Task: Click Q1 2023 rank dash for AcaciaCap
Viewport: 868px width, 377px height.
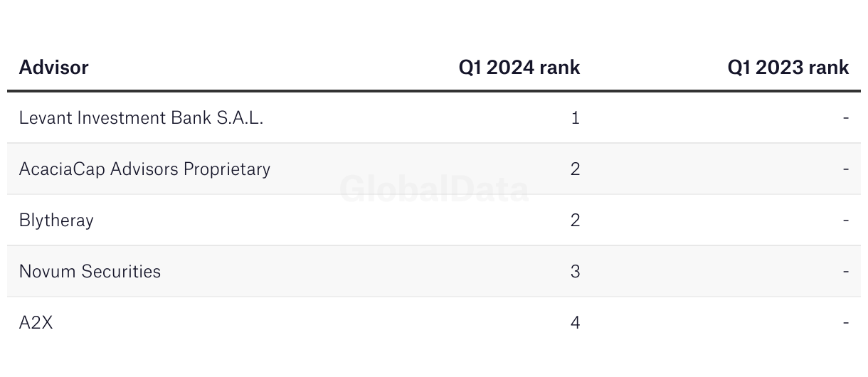Action: [x=846, y=169]
